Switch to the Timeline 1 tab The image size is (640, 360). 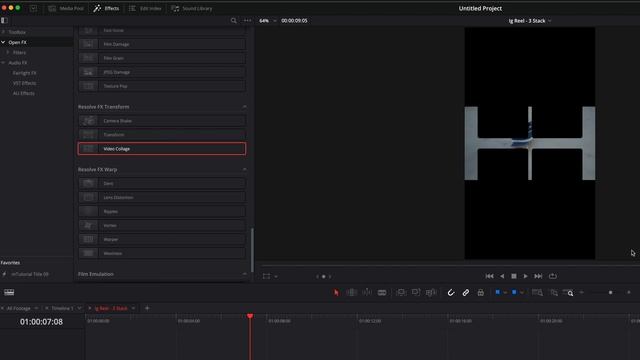coord(62,308)
